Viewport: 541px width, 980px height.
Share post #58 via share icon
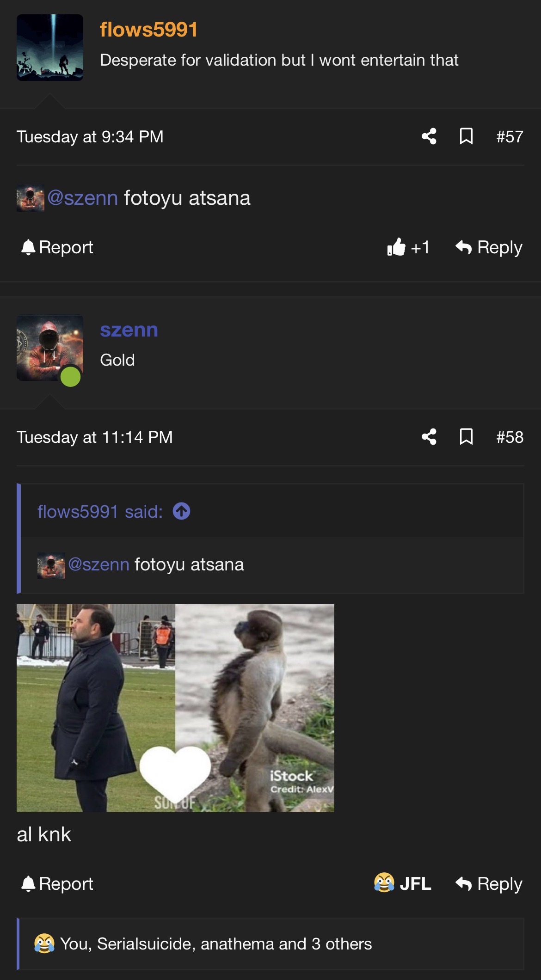pyautogui.click(x=429, y=437)
